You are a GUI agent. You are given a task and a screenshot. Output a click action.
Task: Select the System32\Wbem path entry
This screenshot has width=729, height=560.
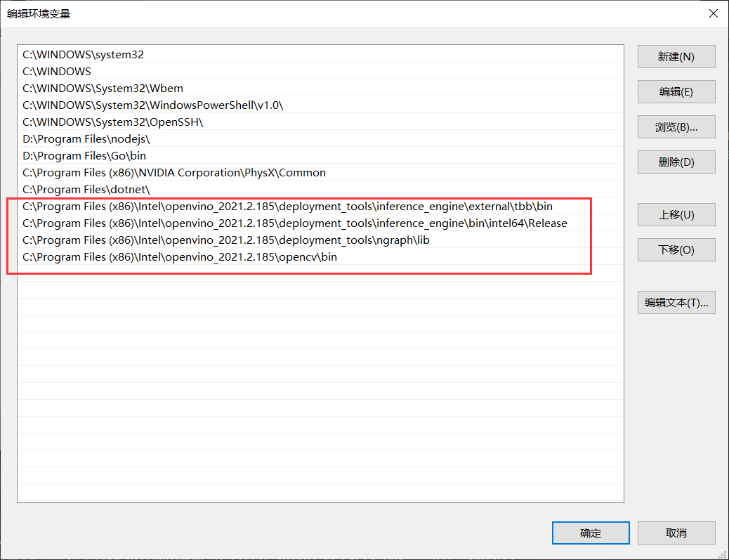103,89
